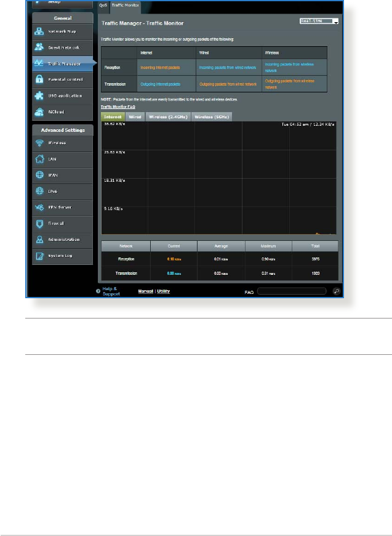Click the Total column header

point(315,246)
